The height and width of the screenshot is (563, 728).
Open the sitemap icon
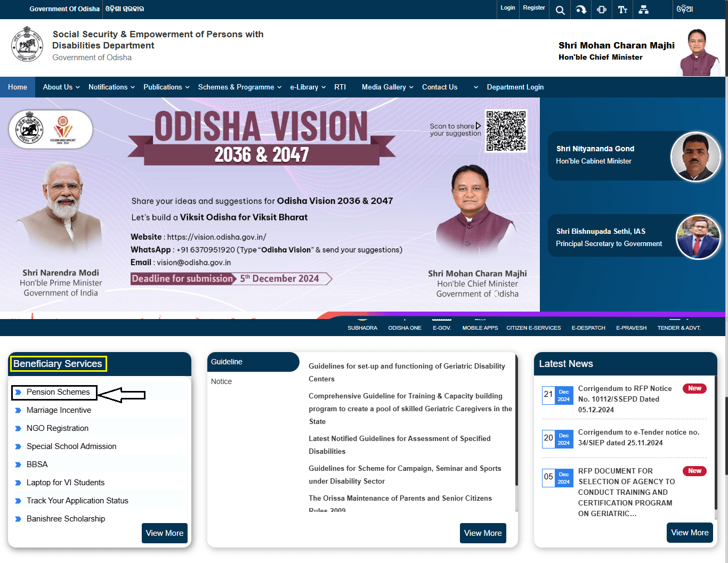click(644, 10)
